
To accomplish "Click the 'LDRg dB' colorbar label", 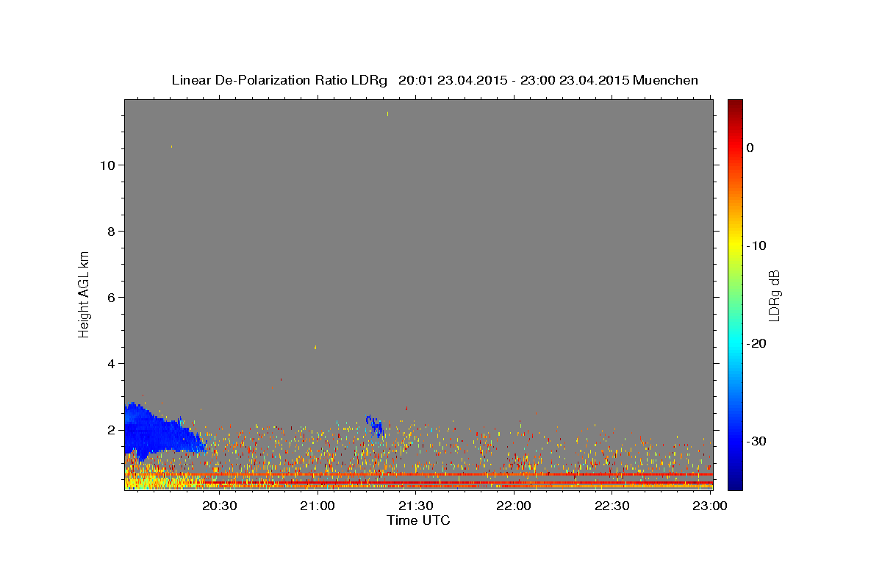I will pyautogui.click(x=773, y=295).
